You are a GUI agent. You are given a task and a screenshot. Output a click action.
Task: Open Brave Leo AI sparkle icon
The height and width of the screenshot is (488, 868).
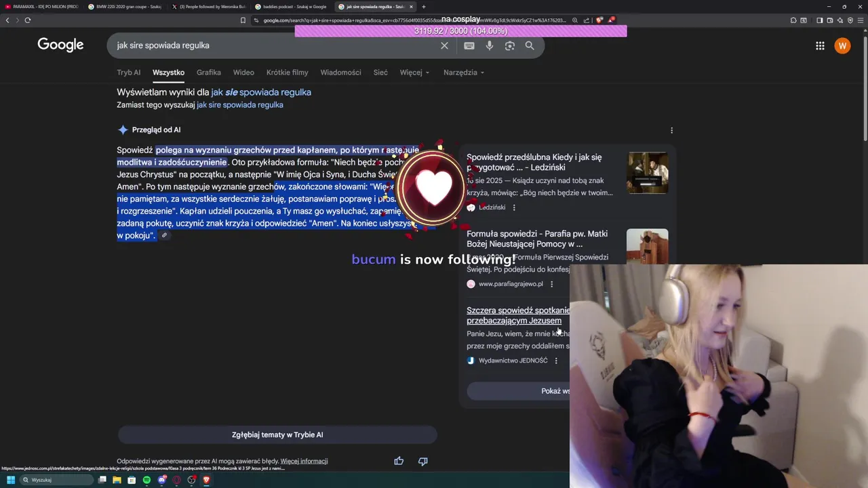pos(840,20)
